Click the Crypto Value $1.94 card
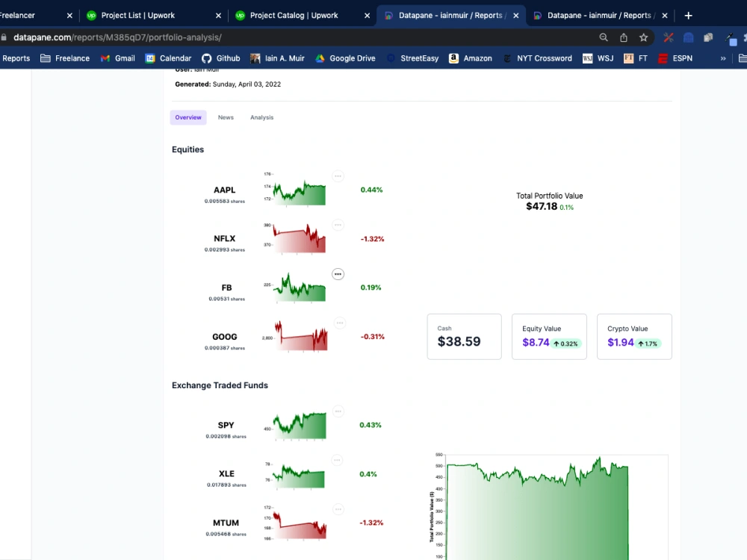The image size is (747, 560). [634, 337]
